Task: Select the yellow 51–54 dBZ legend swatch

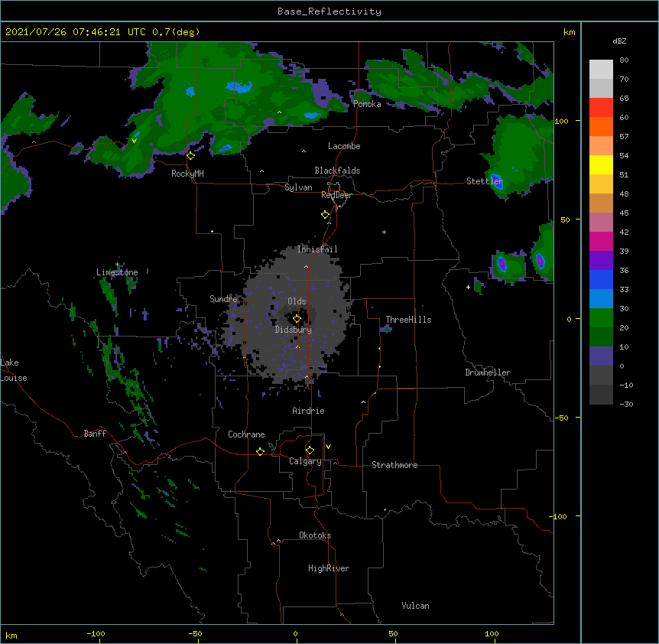Action: click(x=601, y=164)
